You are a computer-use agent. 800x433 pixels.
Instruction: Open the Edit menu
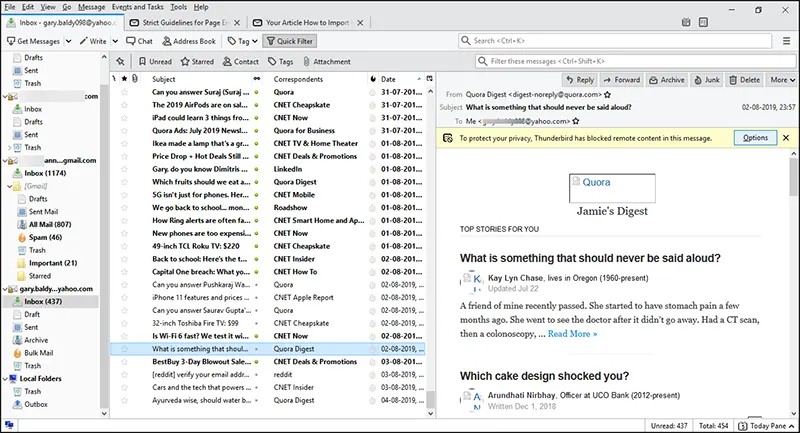pyautogui.click(x=28, y=7)
